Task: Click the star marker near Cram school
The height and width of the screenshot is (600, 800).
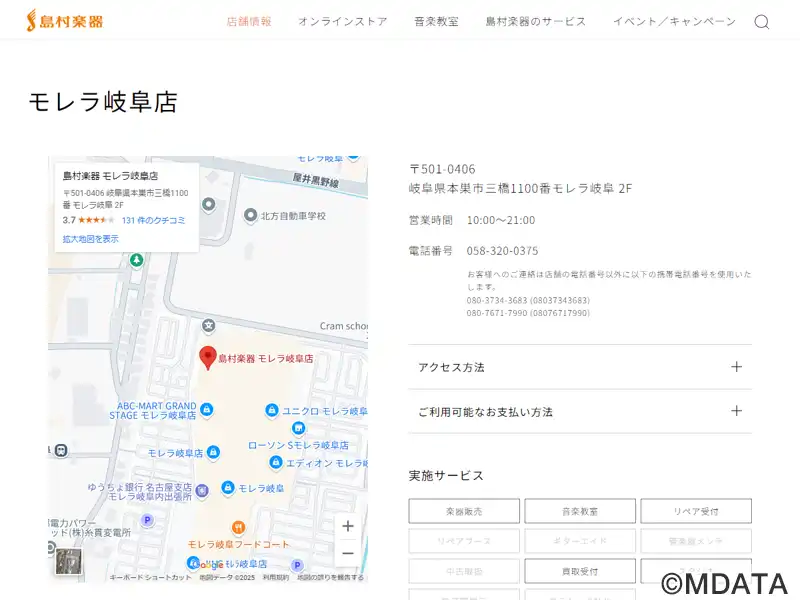Action: tap(208, 325)
